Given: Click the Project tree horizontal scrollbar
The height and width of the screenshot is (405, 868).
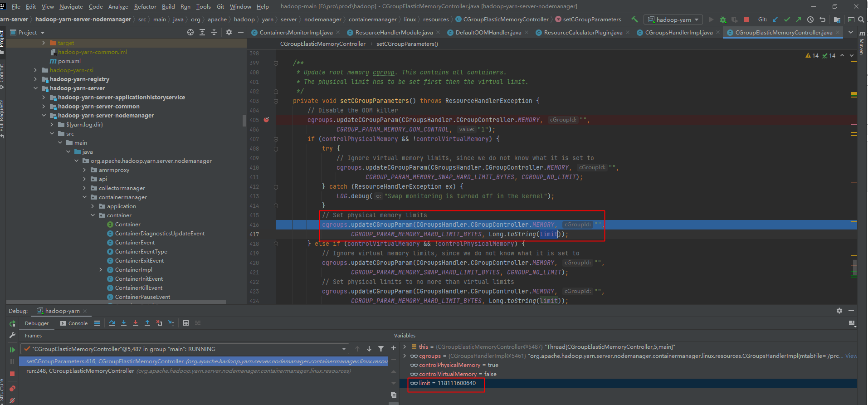Looking at the screenshot, I should tap(116, 302).
